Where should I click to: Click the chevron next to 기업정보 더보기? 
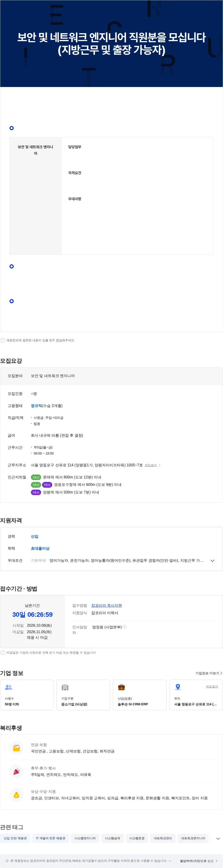(x=221, y=673)
